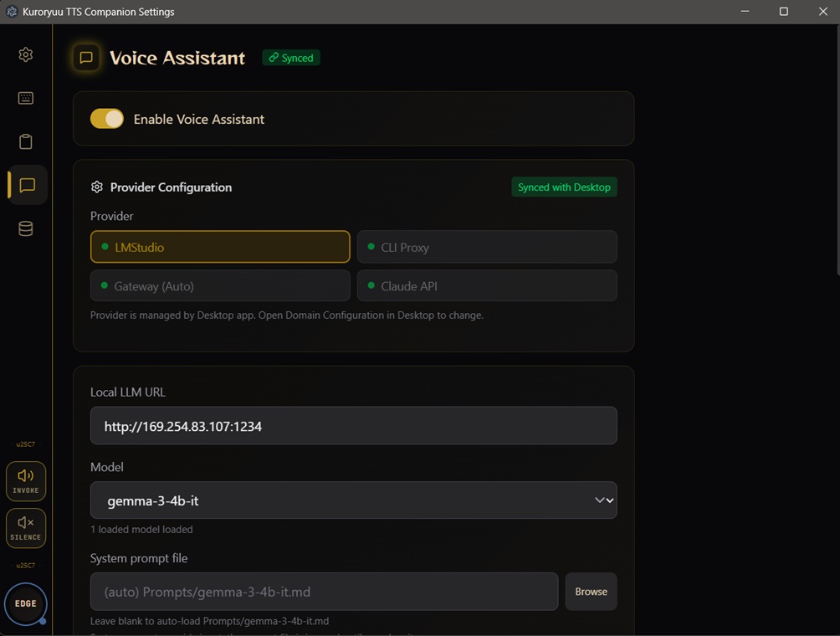Choose the Gateway (Auto) provider option
This screenshot has width=840, height=636.
pos(220,285)
